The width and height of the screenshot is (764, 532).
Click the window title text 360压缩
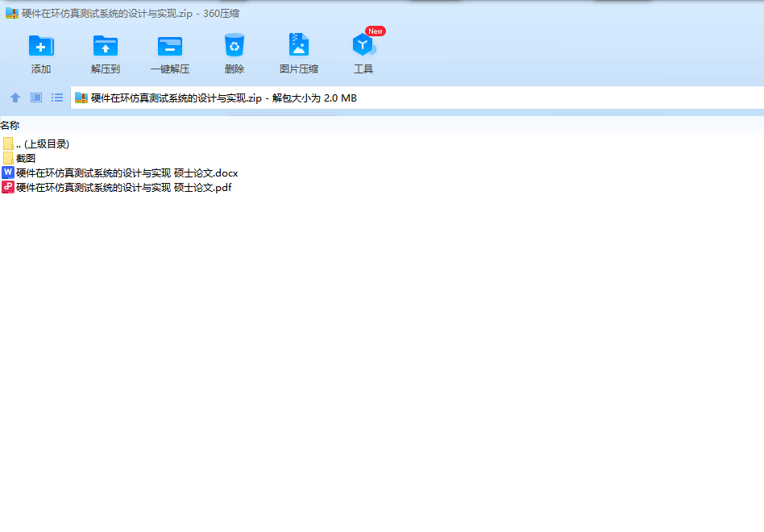[x=221, y=14]
